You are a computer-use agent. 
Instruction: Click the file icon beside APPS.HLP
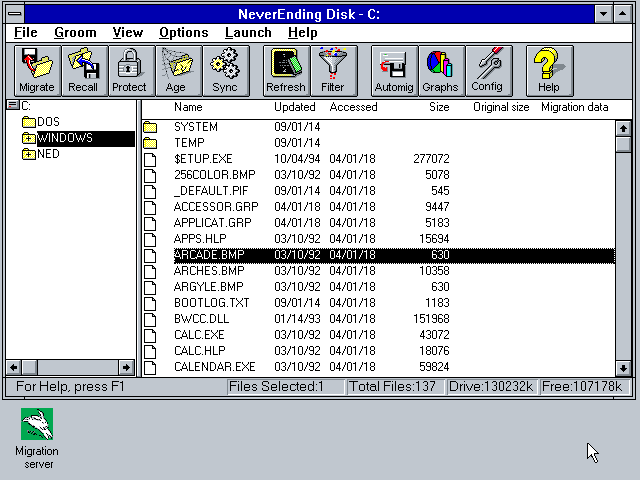pyautogui.click(x=150, y=239)
